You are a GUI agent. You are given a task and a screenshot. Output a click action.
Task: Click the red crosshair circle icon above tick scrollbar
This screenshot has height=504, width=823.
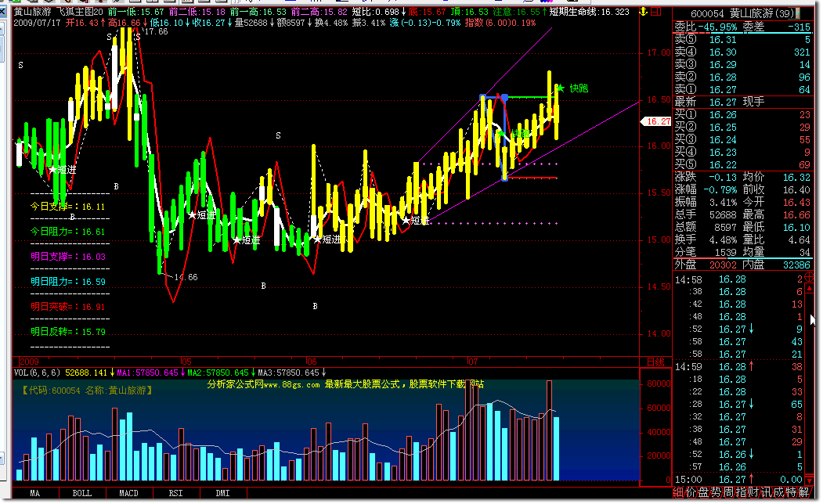coord(810,279)
